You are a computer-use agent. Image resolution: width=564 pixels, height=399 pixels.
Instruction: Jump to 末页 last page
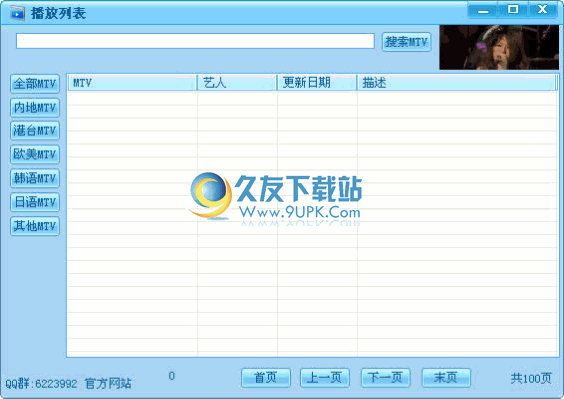click(446, 378)
